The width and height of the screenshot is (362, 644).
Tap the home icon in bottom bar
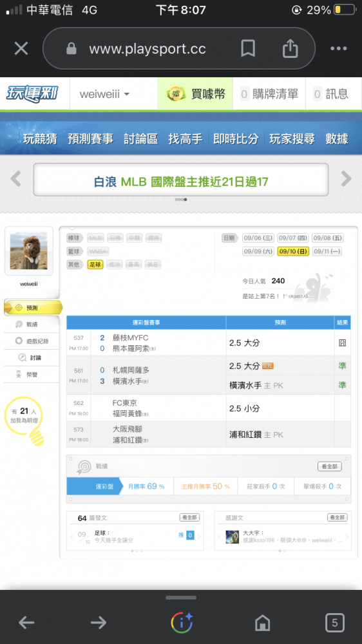263,623
